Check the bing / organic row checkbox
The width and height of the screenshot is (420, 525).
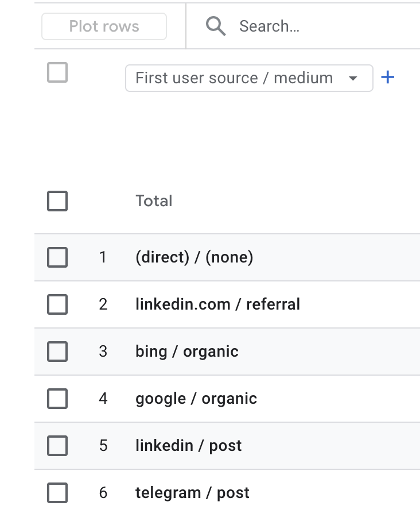tap(57, 352)
